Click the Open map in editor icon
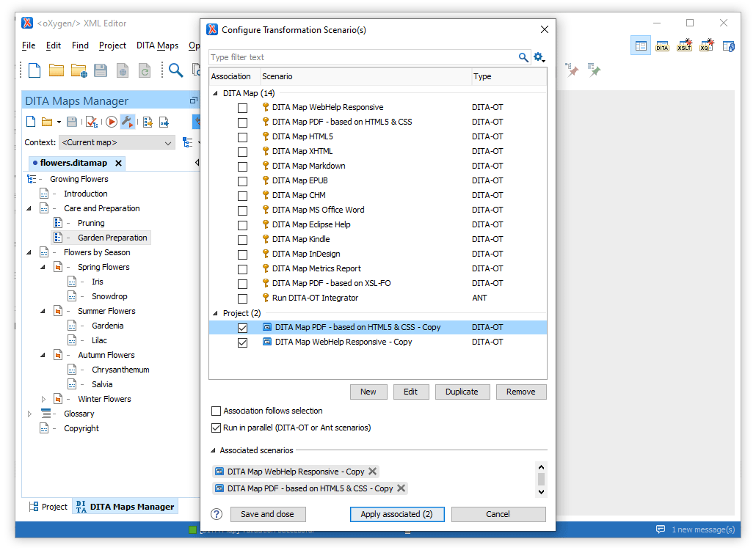The height and width of the screenshot is (550, 756). pos(164,122)
